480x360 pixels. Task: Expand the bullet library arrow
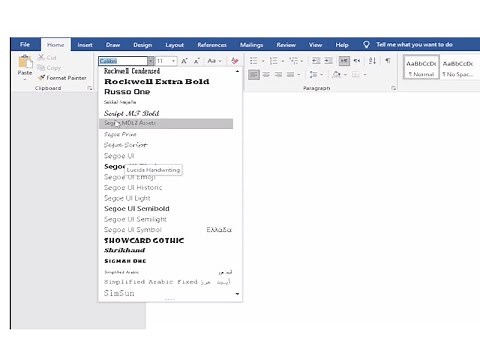pyautogui.click(x=263, y=61)
